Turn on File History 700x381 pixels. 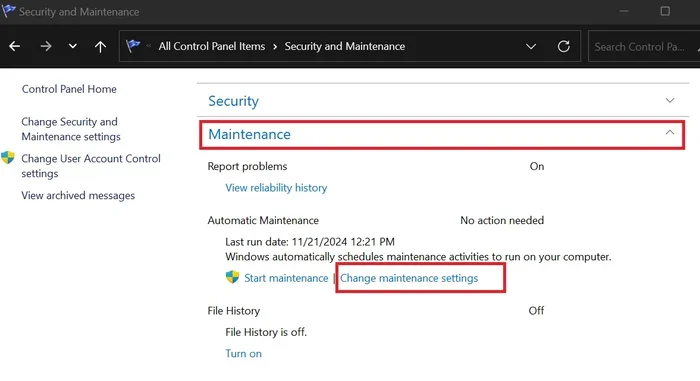[x=243, y=354]
